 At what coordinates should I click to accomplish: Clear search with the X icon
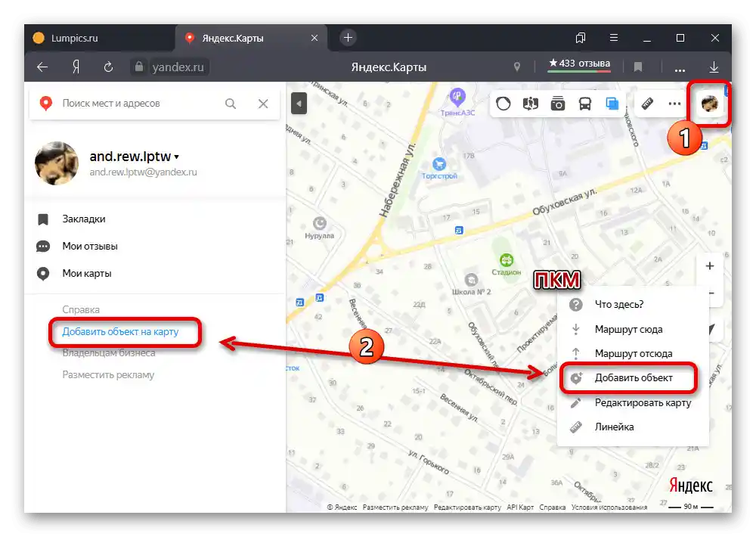point(263,104)
